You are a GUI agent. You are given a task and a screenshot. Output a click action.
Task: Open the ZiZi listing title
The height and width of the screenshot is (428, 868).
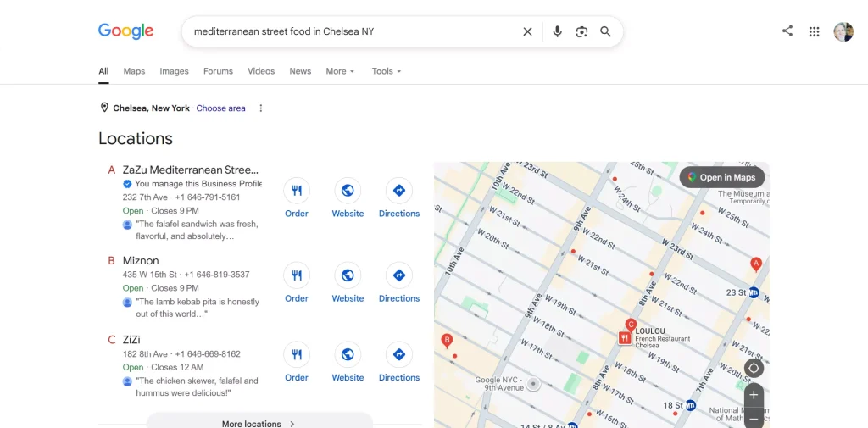click(131, 339)
